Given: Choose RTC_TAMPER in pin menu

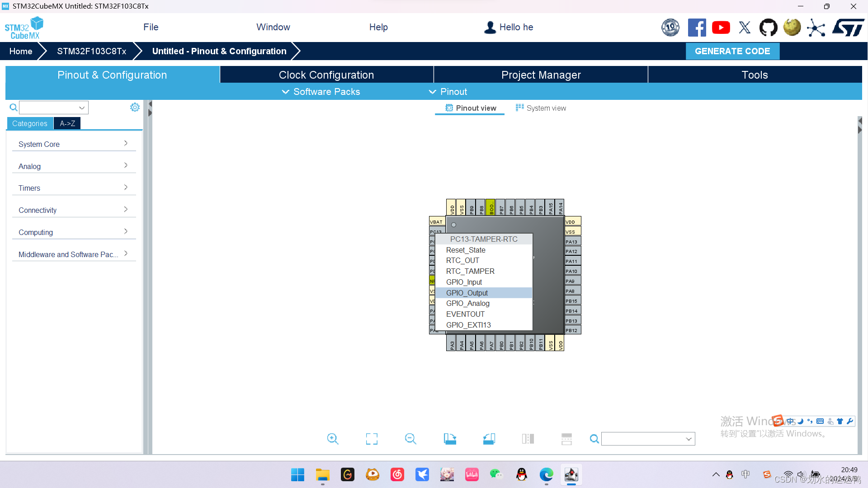Looking at the screenshot, I should (484, 271).
